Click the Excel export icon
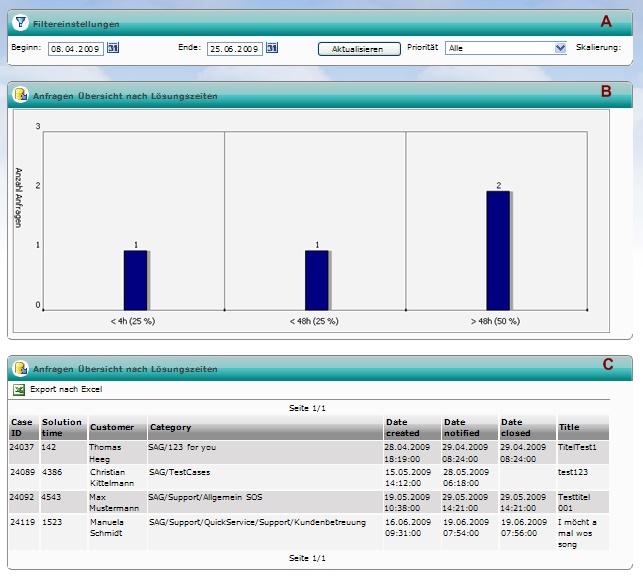The width and height of the screenshot is (643, 579). click(18, 389)
